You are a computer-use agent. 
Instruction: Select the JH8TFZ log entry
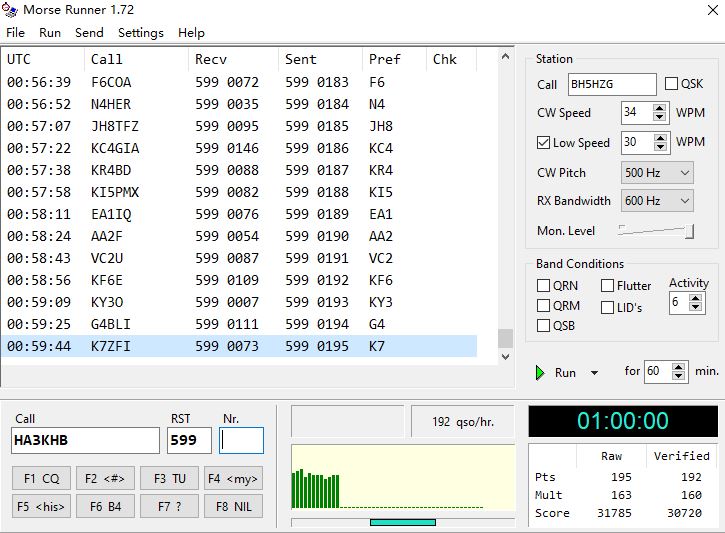239,126
